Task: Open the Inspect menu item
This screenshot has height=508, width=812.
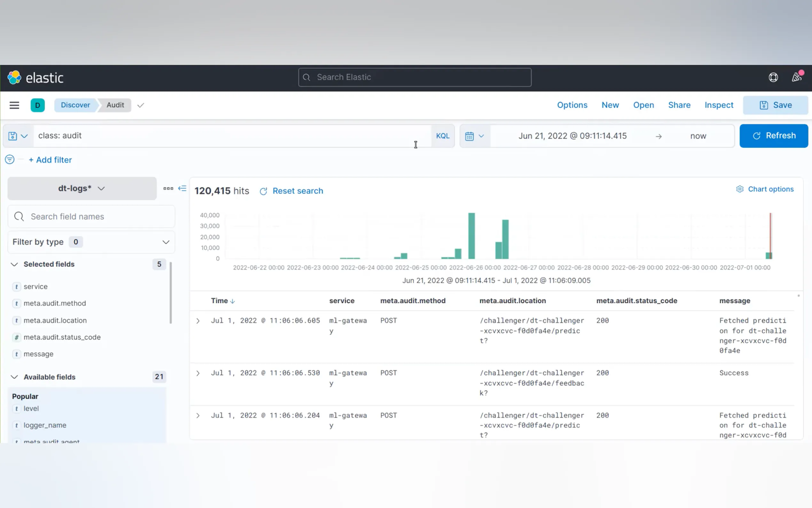Action: (x=719, y=105)
